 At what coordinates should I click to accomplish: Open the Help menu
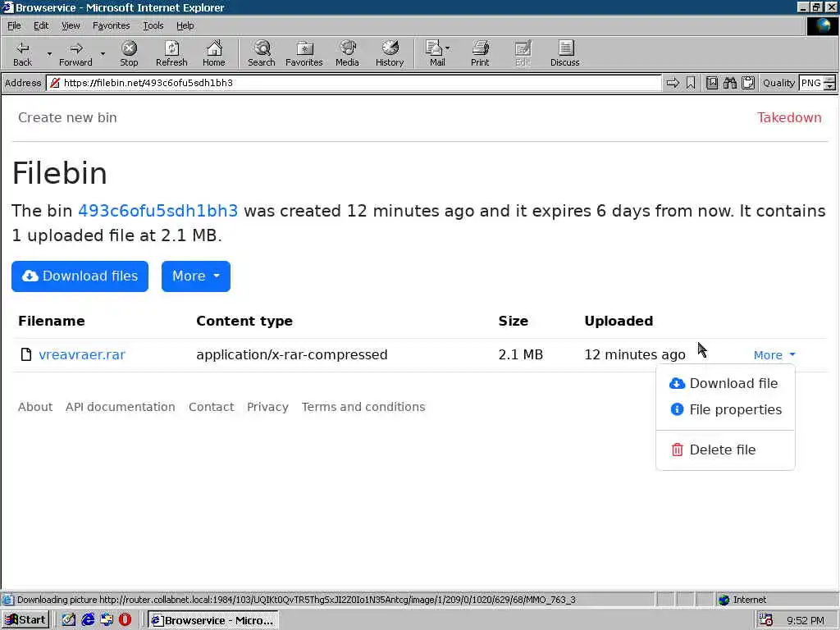coord(185,25)
